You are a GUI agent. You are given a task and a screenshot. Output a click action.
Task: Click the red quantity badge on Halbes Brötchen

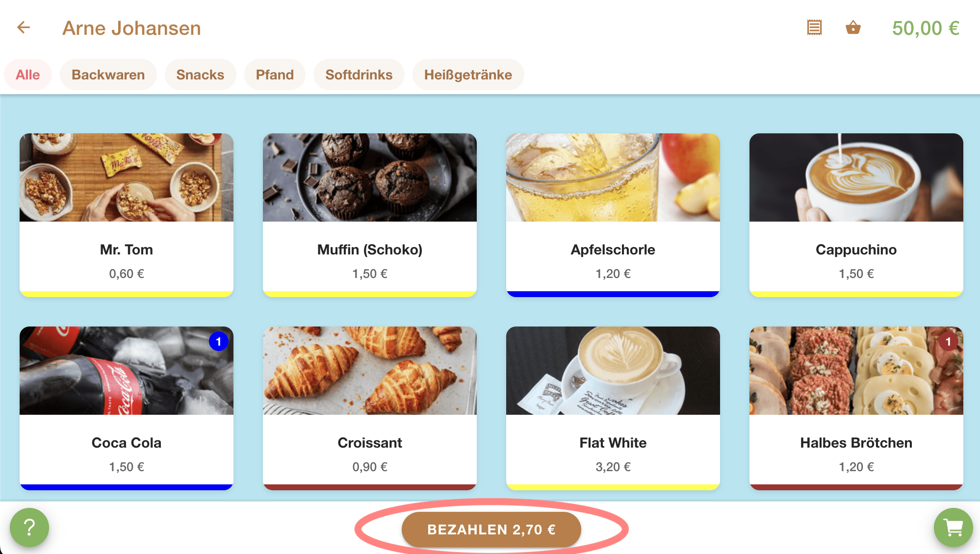coord(948,342)
